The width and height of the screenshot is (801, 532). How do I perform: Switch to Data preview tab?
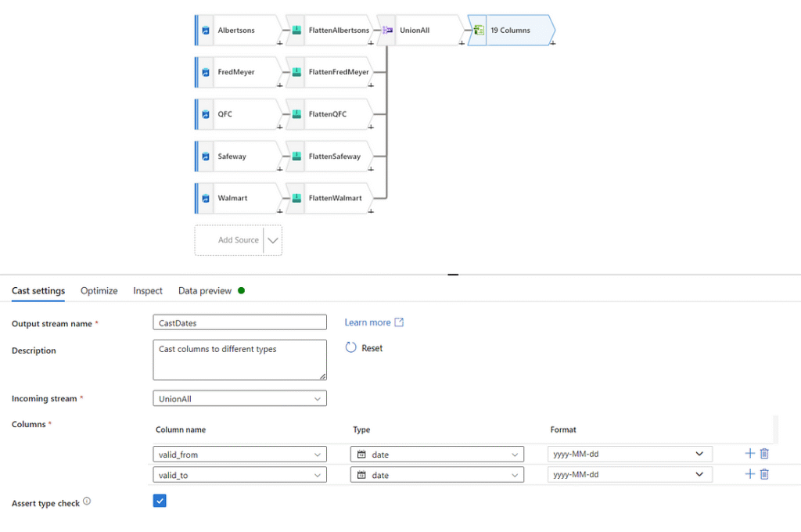pos(205,291)
